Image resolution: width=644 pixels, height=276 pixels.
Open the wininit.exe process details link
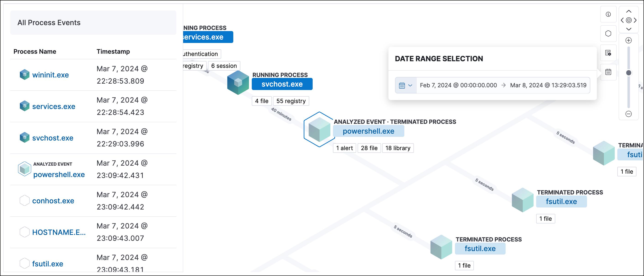[x=50, y=74]
